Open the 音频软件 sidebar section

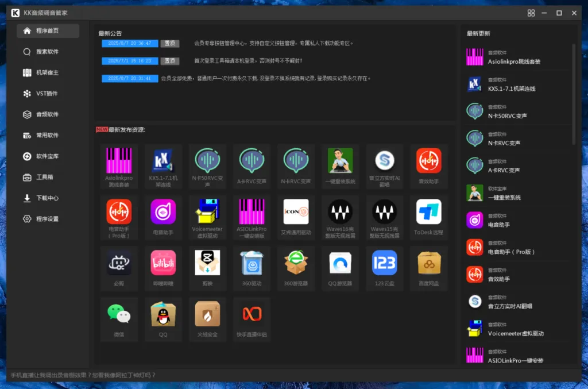48,114
